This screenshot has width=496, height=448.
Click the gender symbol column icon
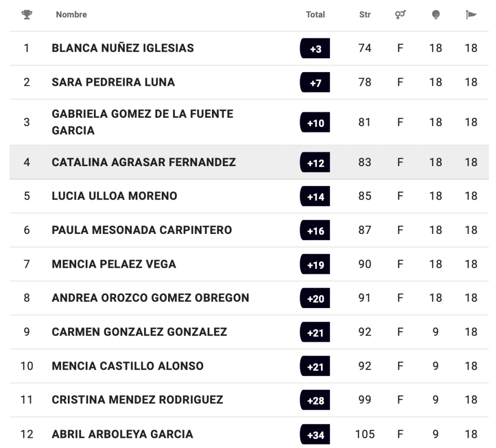tap(400, 15)
